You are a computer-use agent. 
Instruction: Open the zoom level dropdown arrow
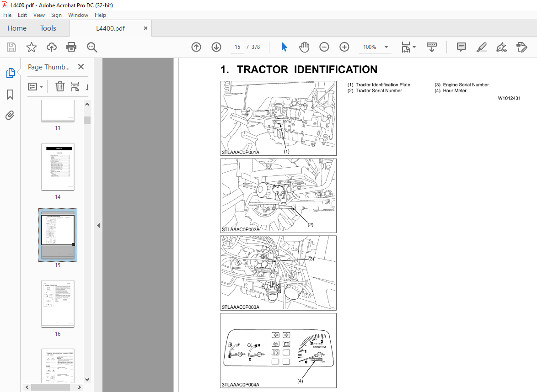pyautogui.click(x=387, y=47)
